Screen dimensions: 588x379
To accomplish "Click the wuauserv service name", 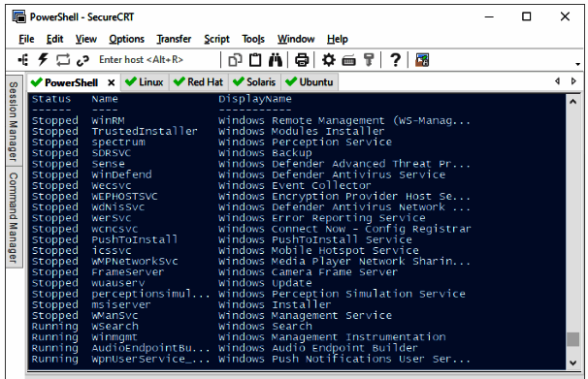I will (118, 283).
